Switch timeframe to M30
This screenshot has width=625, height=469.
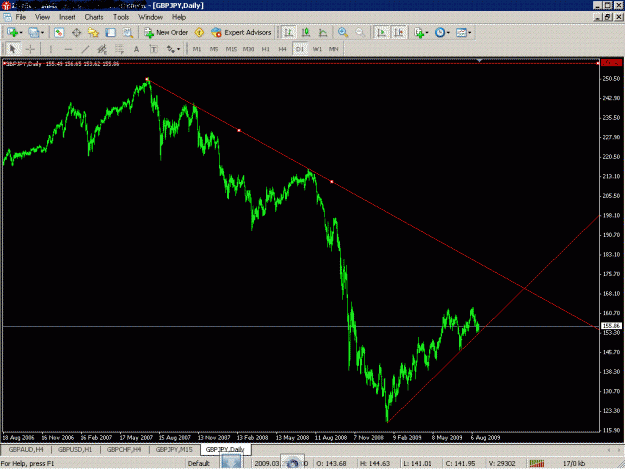click(248, 49)
